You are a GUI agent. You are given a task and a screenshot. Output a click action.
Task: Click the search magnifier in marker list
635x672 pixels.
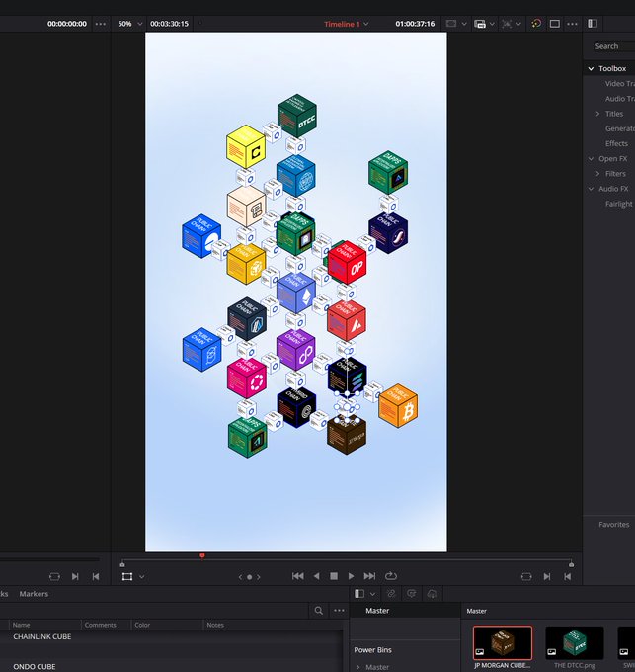(x=319, y=611)
